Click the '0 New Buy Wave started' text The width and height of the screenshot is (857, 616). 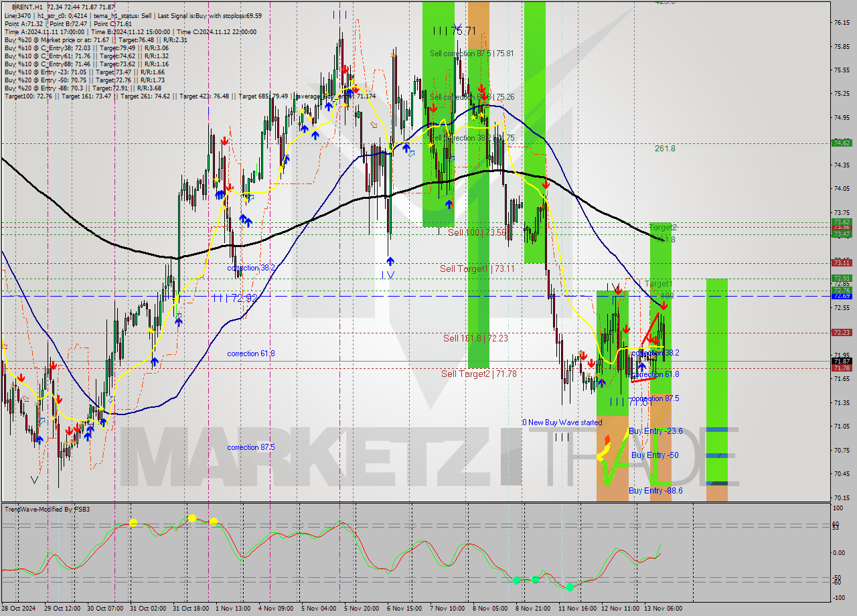tap(562, 422)
